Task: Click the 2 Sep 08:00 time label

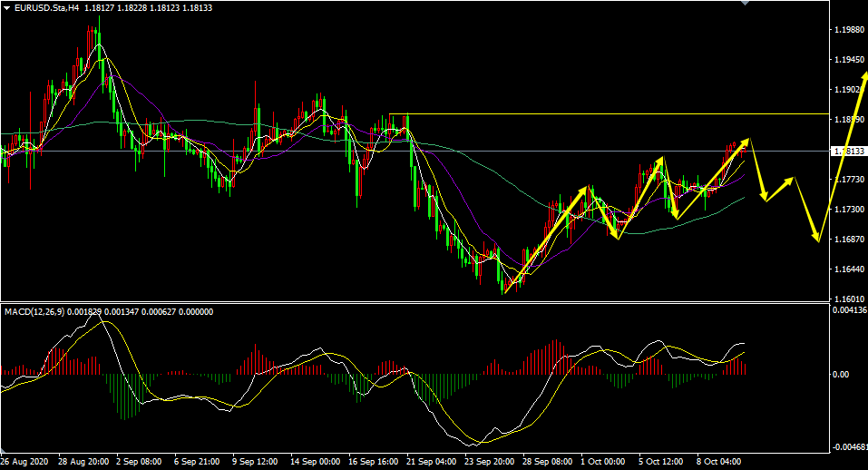Action: click(x=139, y=461)
